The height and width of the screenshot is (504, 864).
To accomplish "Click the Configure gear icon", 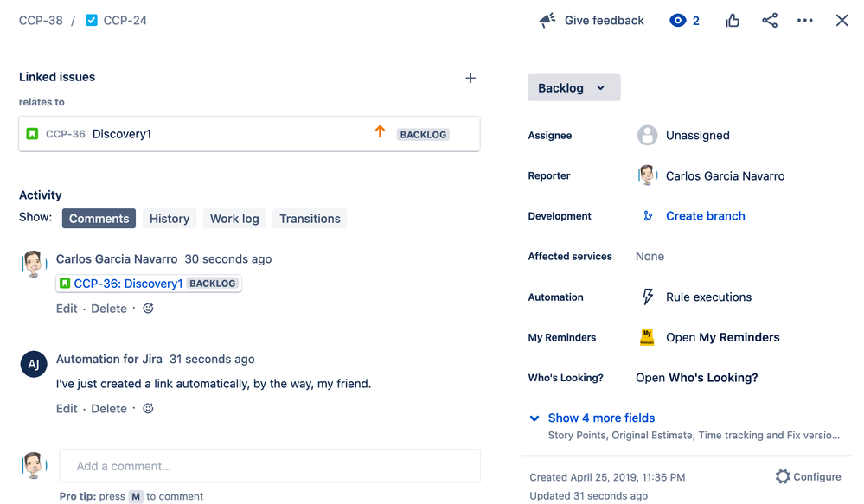I will tap(783, 476).
